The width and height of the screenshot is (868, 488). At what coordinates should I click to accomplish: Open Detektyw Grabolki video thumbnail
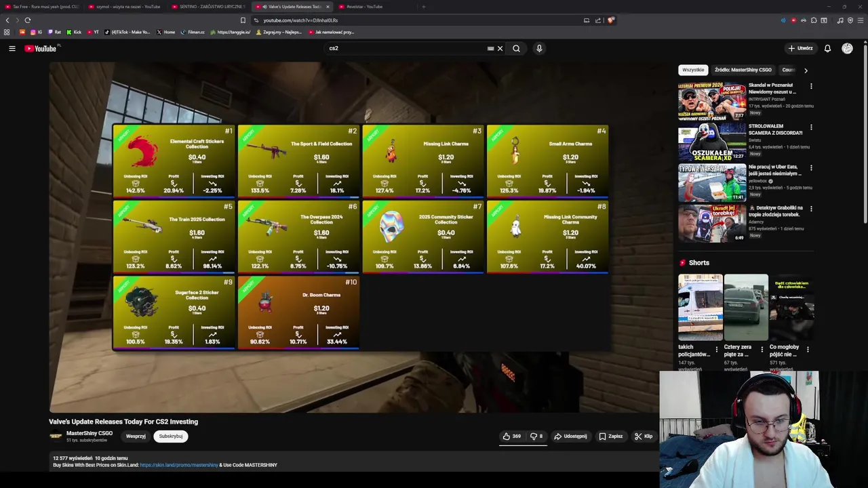712,223
